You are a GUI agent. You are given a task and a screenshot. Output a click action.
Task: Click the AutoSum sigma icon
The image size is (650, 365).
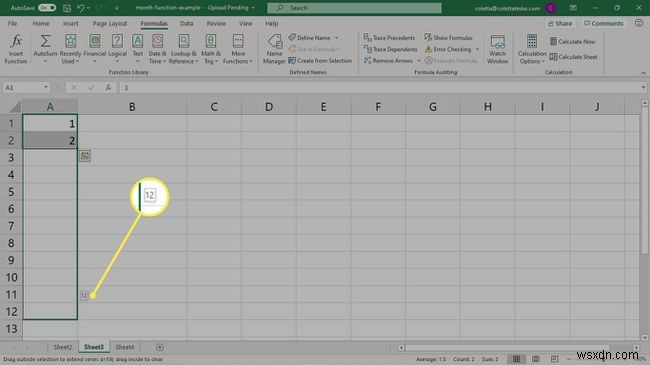pyautogui.click(x=45, y=41)
